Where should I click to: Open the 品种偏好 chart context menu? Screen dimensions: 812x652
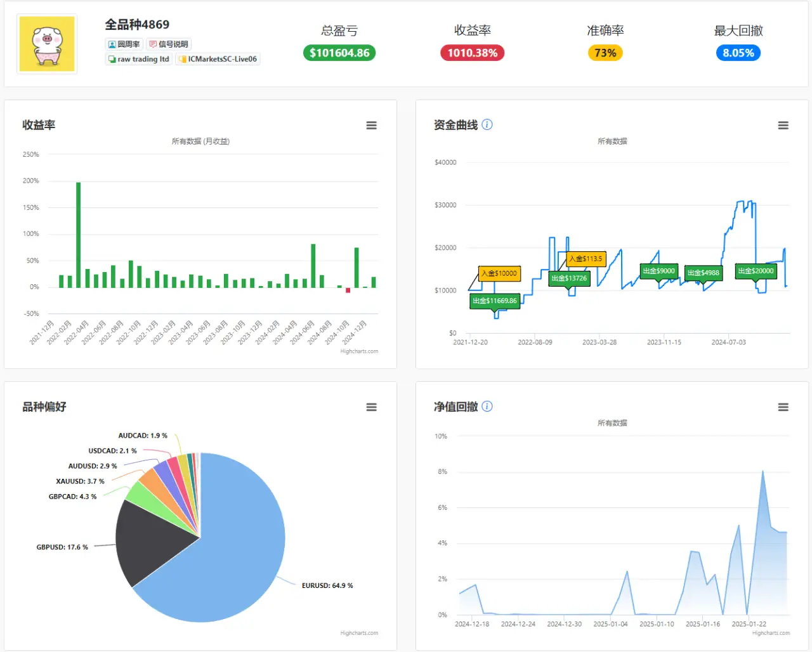click(372, 407)
